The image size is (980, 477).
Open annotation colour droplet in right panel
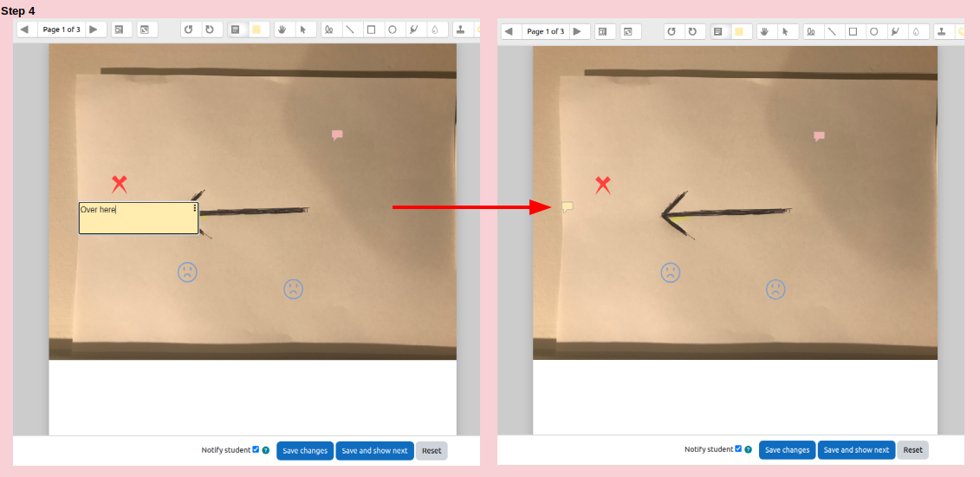point(917,31)
